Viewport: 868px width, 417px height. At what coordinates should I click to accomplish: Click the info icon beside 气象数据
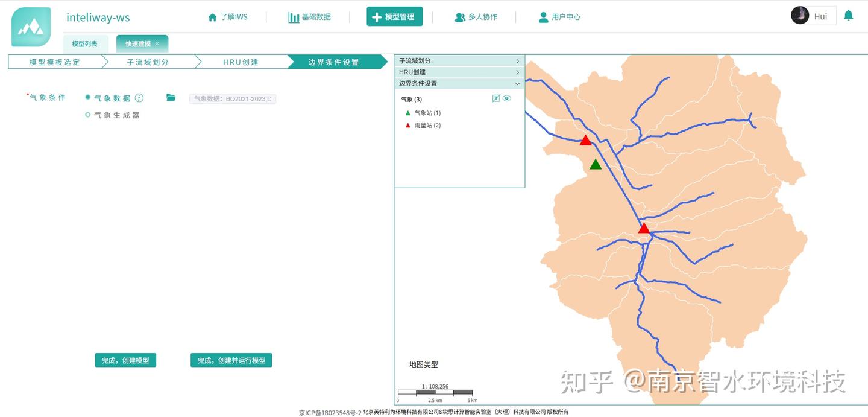(139, 98)
